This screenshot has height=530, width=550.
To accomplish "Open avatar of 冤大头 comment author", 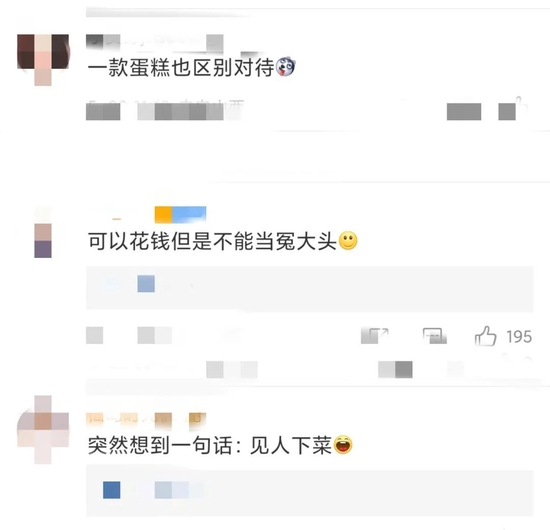I will tap(43, 241).
